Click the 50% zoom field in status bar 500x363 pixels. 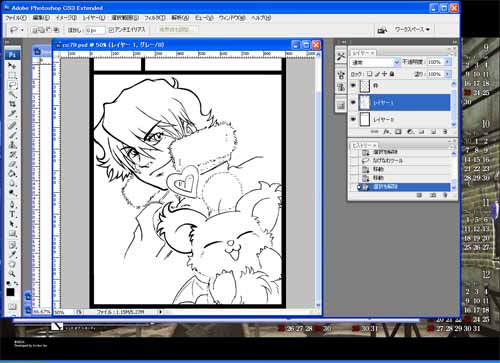[x=63, y=312]
